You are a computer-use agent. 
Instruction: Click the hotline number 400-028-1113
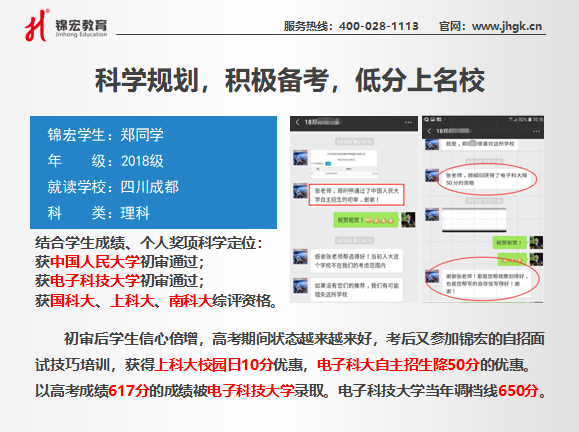coord(379,26)
